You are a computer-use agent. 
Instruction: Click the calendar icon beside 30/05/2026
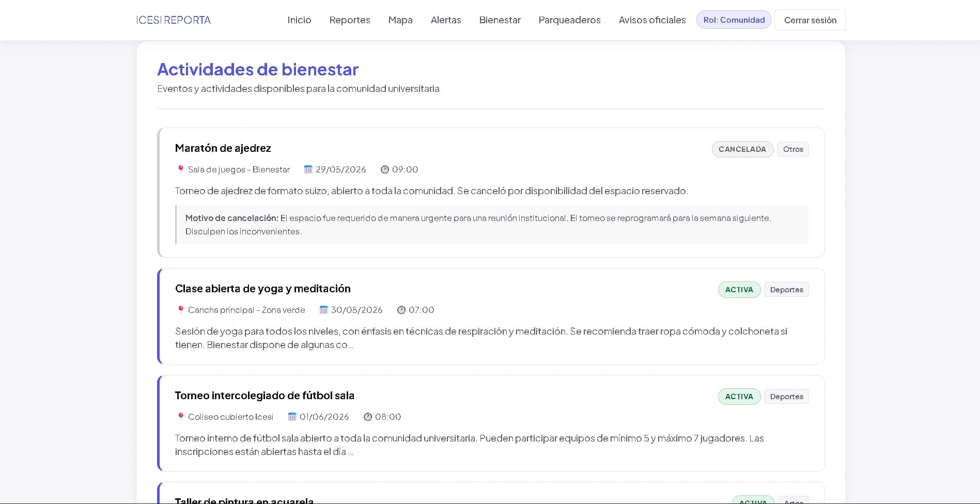[324, 310]
